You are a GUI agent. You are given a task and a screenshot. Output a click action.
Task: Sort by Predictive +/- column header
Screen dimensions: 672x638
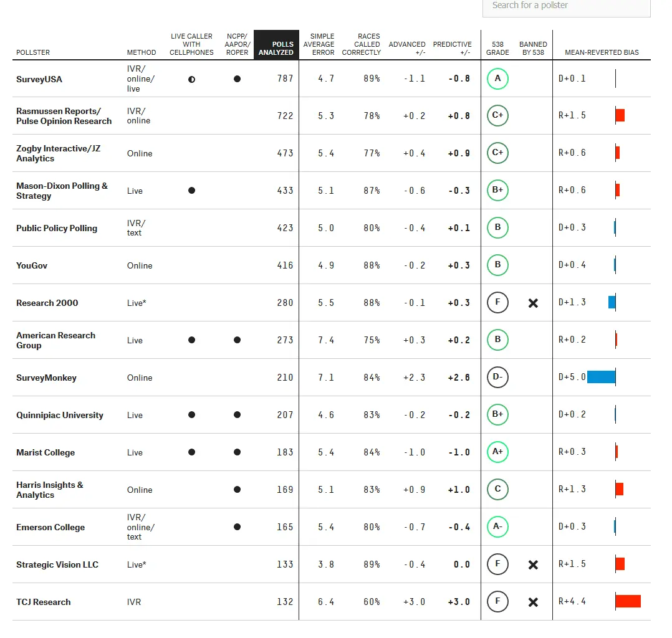[x=452, y=48]
